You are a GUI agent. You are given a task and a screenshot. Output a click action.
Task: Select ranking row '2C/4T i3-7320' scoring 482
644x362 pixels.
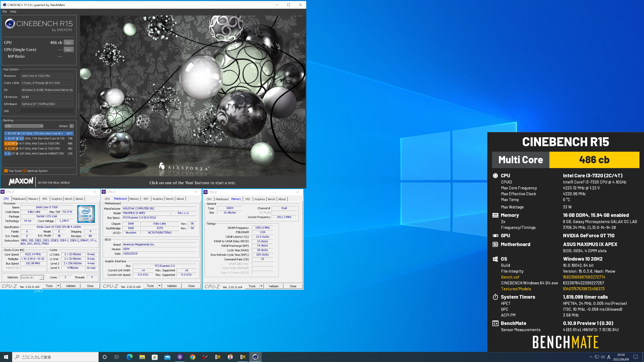coord(39,148)
